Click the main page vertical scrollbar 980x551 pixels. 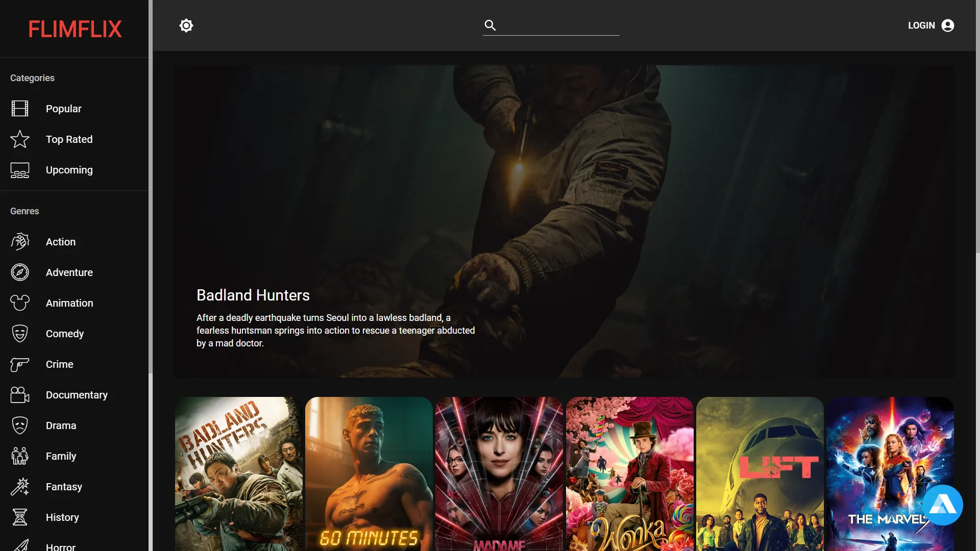978,127
